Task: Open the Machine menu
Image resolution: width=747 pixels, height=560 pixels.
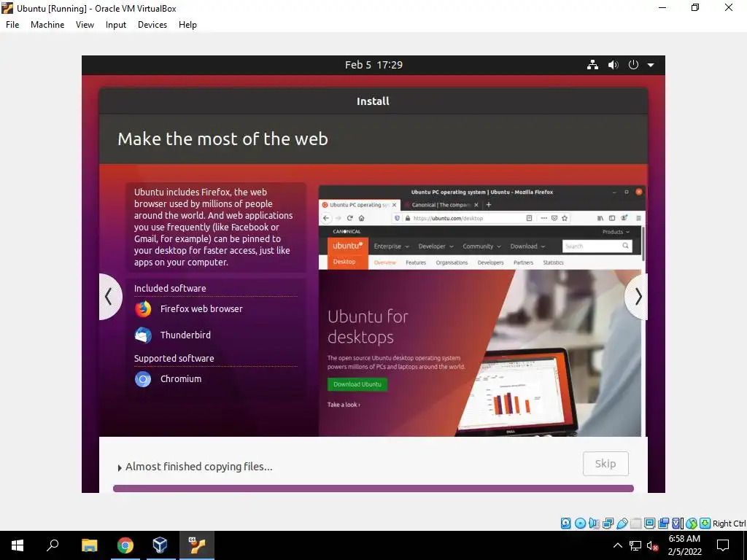Action: click(x=47, y=25)
